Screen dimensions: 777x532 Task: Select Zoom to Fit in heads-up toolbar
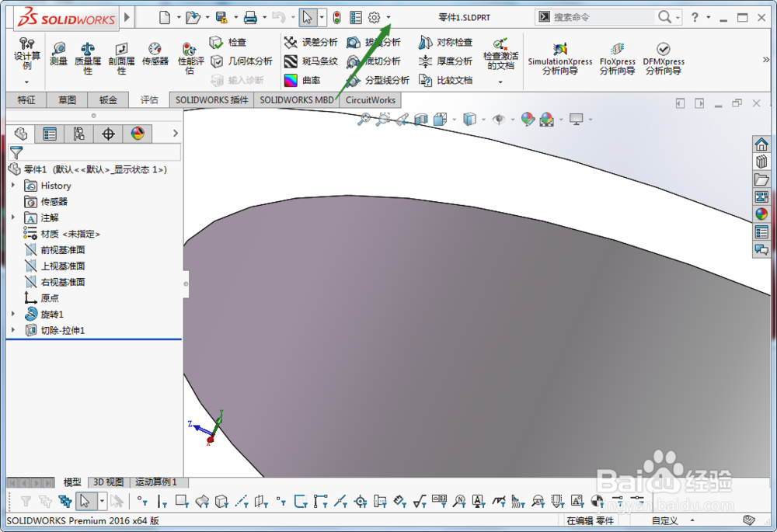pyautogui.click(x=366, y=119)
